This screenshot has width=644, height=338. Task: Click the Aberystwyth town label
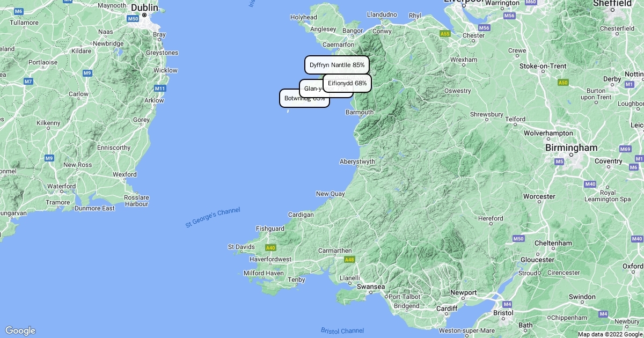tap(357, 161)
